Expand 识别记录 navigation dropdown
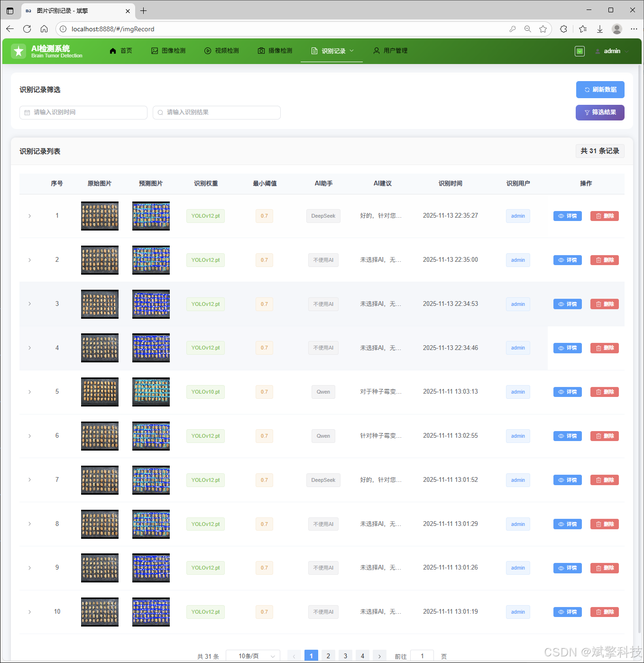Screen dimensions: 644x663 332,51
